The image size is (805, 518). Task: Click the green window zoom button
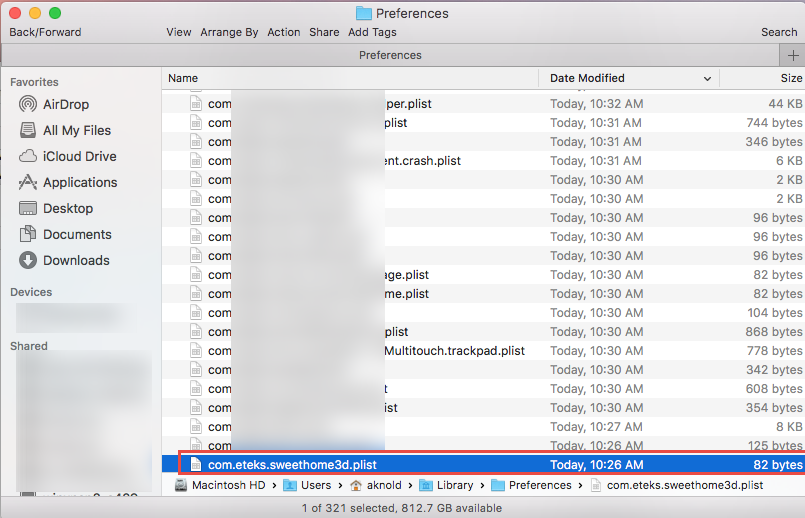[54, 13]
